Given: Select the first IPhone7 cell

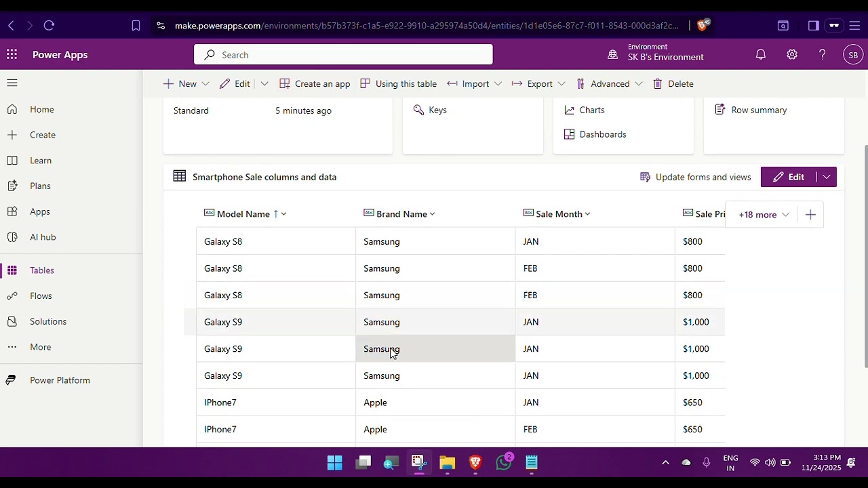Looking at the screenshot, I should (x=276, y=403).
